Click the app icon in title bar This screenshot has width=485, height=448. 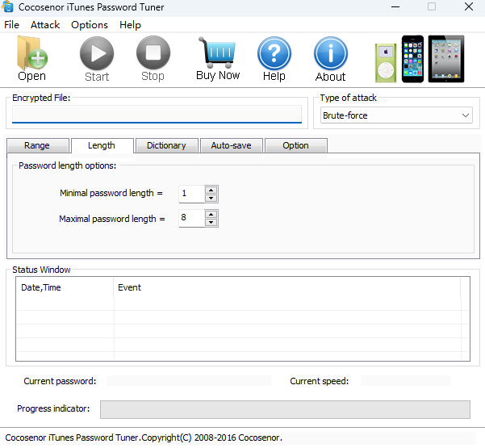[7, 6]
